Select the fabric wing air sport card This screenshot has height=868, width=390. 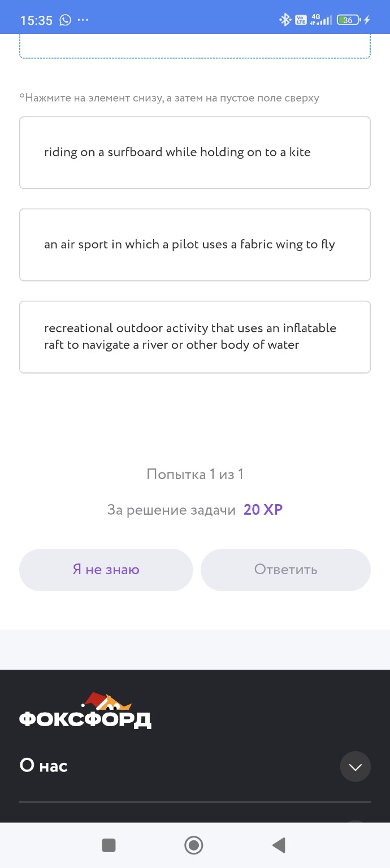click(x=195, y=244)
